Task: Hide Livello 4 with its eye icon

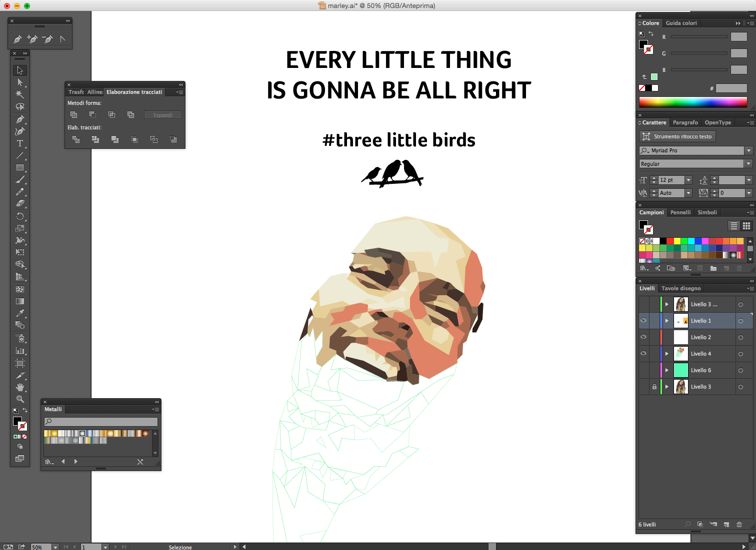Action: (x=643, y=354)
